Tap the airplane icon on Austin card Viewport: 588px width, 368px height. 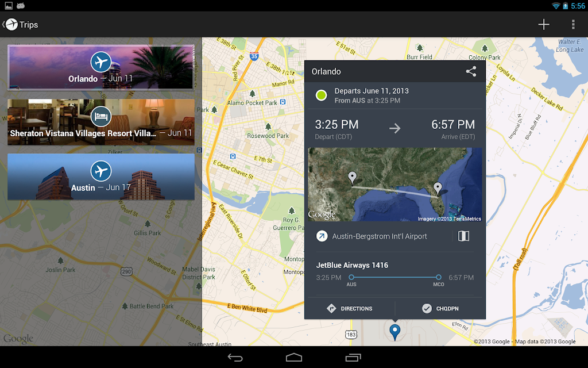pyautogui.click(x=101, y=171)
